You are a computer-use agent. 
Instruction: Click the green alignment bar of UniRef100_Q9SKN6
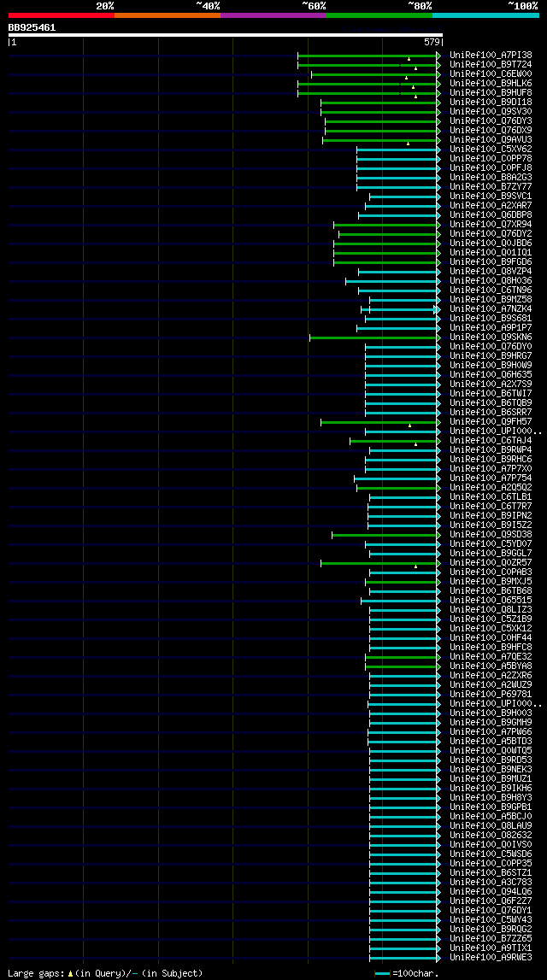pos(375,337)
